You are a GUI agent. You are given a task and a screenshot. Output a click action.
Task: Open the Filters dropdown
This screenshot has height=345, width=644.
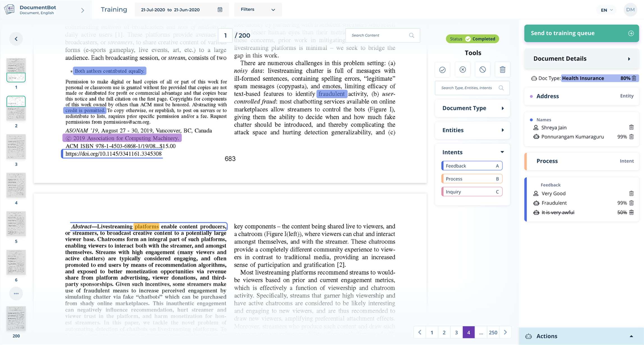coord(258,10)
